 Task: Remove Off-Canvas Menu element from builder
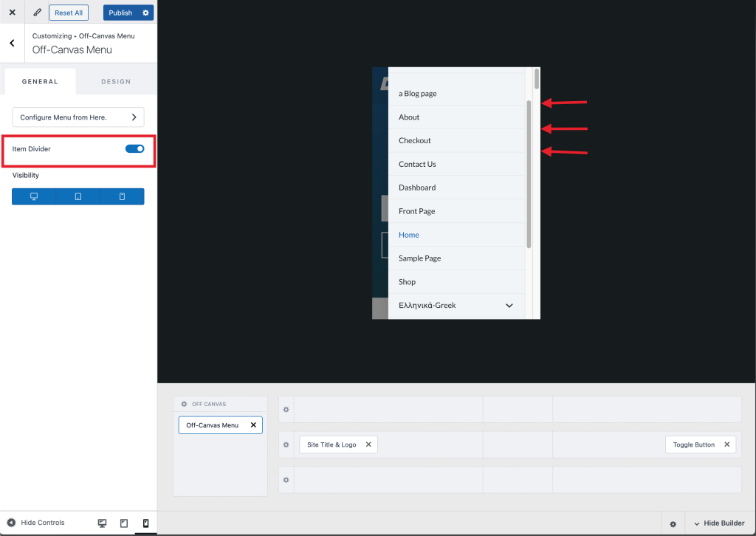click(253, 425)
